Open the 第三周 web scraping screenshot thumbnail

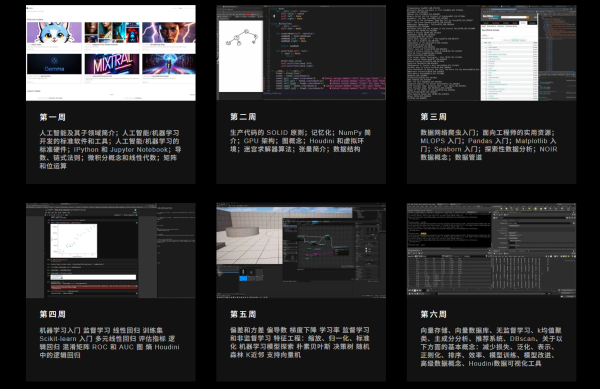pyautogui.click(x=491, y=53)
